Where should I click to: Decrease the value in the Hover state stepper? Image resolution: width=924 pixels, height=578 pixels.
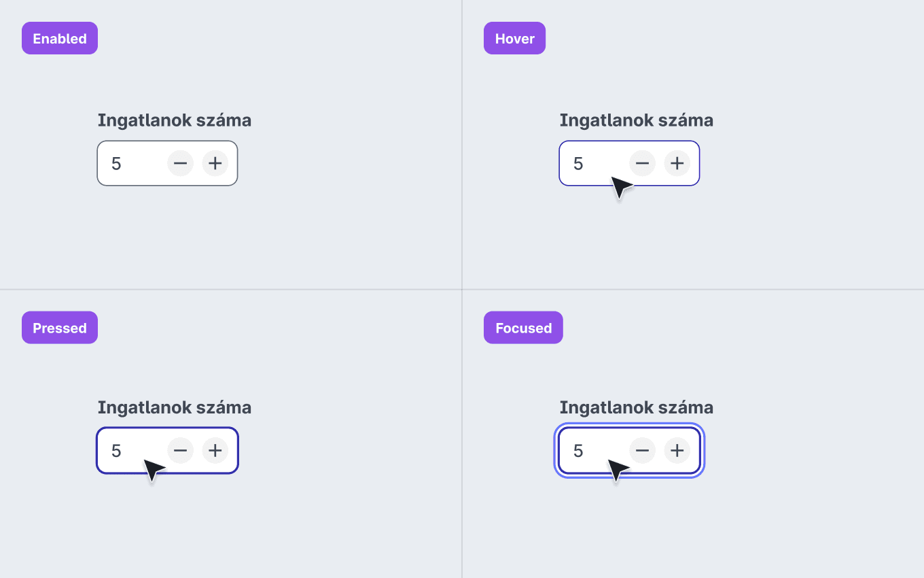(642, 163)
